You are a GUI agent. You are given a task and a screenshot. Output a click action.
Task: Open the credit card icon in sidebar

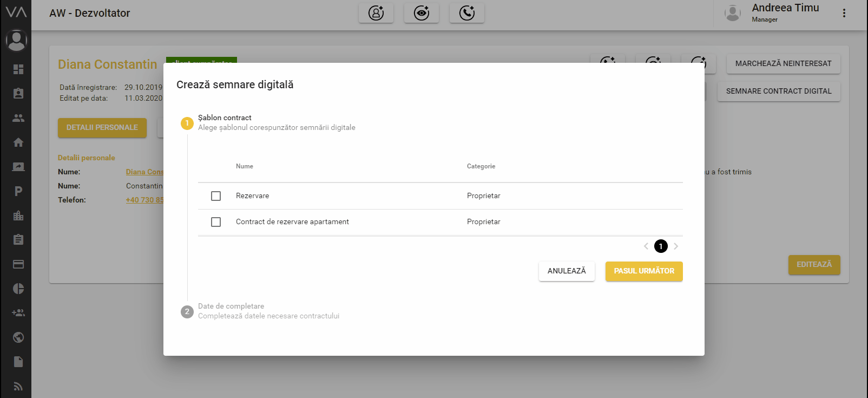click(x=18, y=264)
